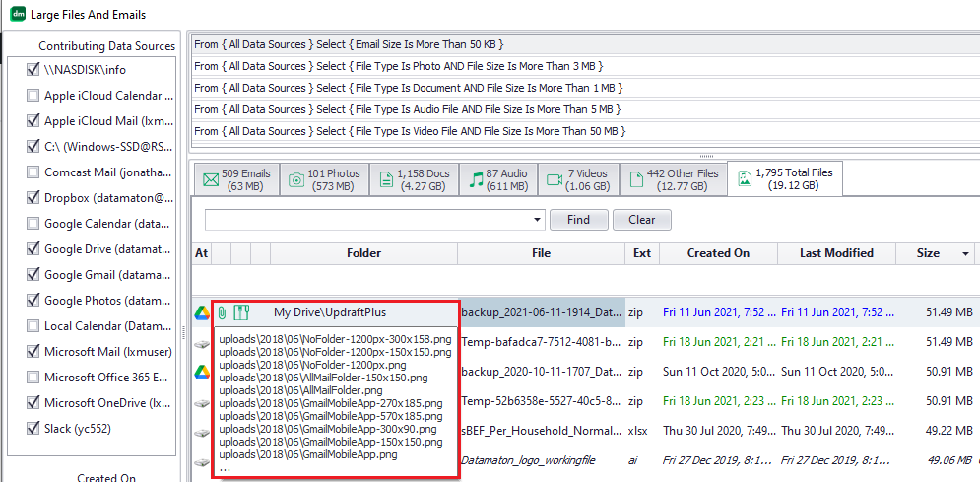Select the Email Size More Than 50 KB query
The width and height of the screenshot is (980, 482).
click(x=585, y=45)
